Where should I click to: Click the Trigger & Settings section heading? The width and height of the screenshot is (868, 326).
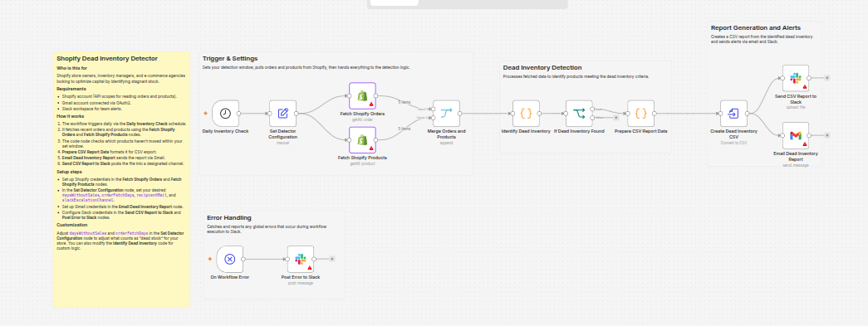[230, 59]
